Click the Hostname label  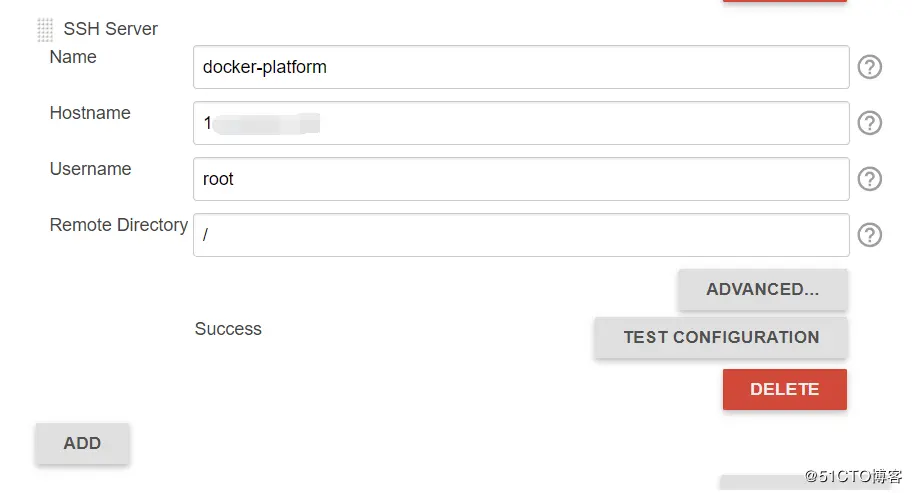(90, 113)
